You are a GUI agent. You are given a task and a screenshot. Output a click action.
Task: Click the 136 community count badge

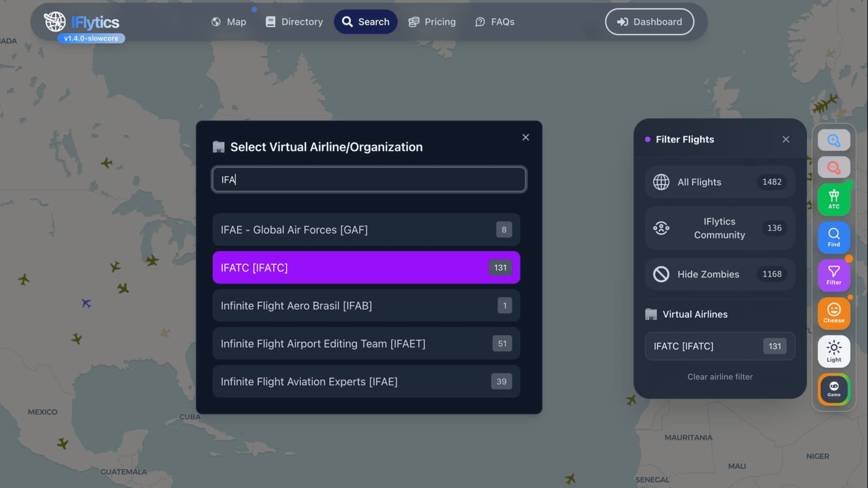point(774,228)
